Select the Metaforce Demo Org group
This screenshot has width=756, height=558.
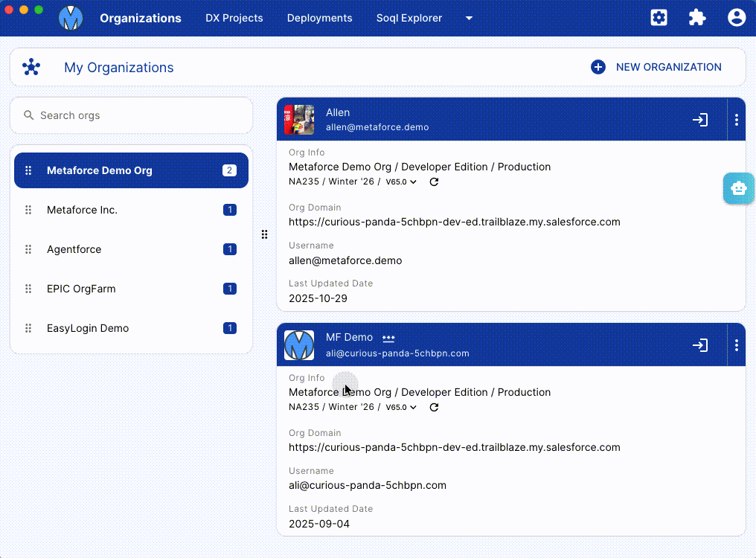[x=131, y=170]
